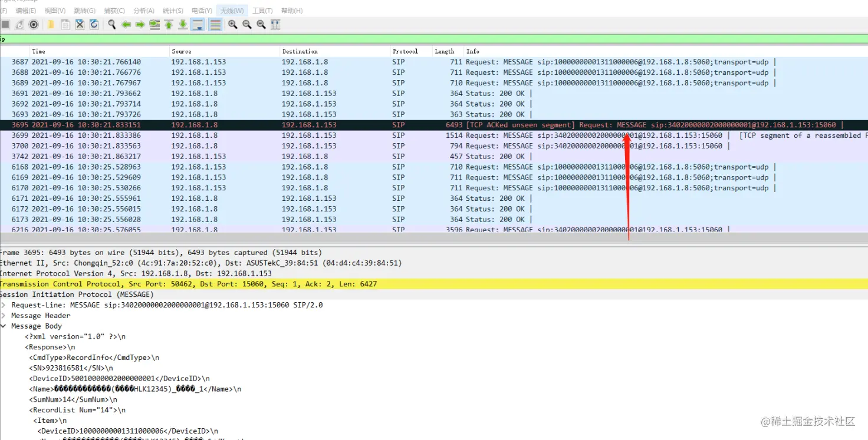Viewport: 868px width, 440px height.
Task: Open capture options
Action: click(34, 25)
